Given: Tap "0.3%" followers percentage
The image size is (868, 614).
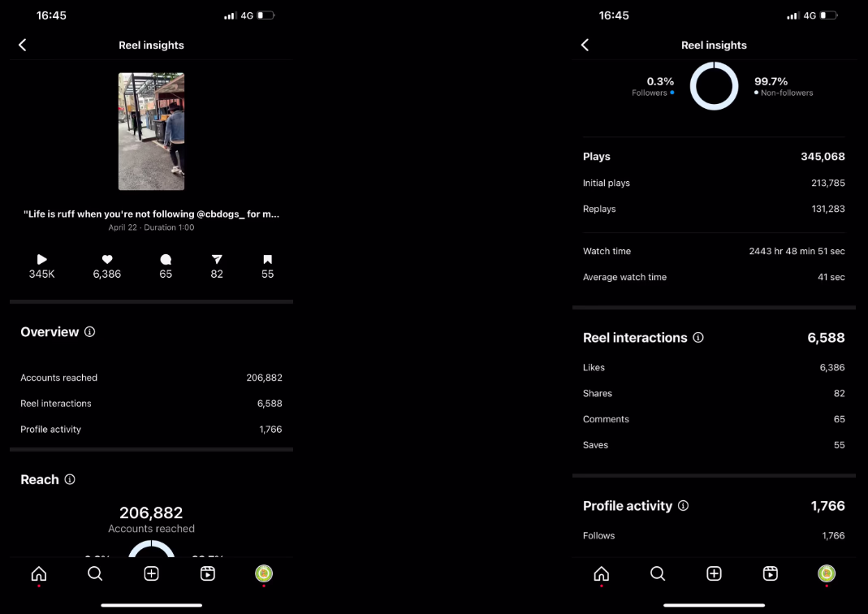Looking at the screenshot, I should [660, 81].
